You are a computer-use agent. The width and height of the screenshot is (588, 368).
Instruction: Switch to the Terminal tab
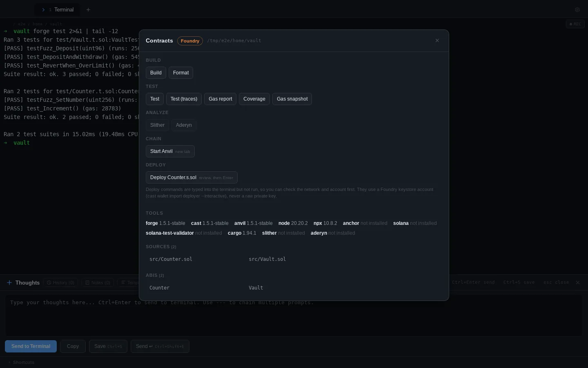pyautogui.click(x=58, y=10)
